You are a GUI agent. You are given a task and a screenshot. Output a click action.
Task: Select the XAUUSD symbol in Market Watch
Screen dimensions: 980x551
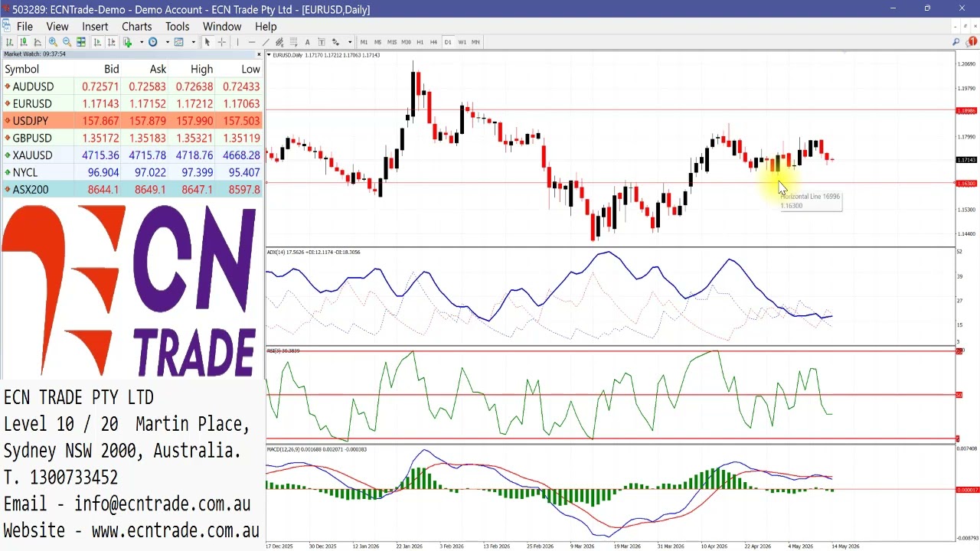click(32, 155)
